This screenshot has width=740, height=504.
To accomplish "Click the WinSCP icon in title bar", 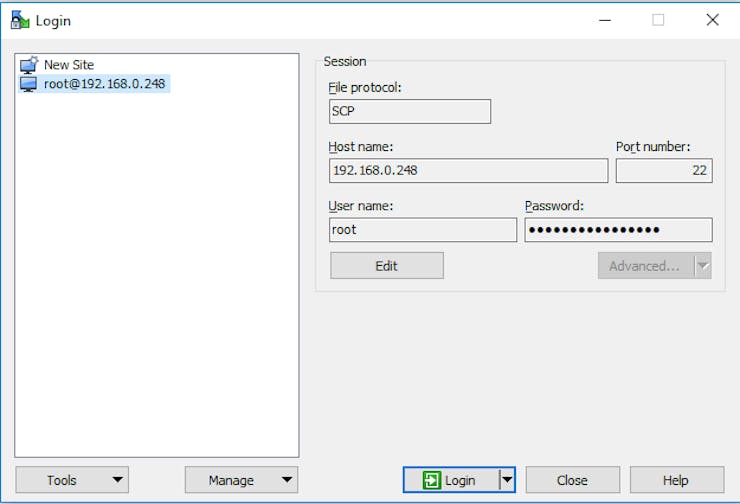I will (20, 20).
